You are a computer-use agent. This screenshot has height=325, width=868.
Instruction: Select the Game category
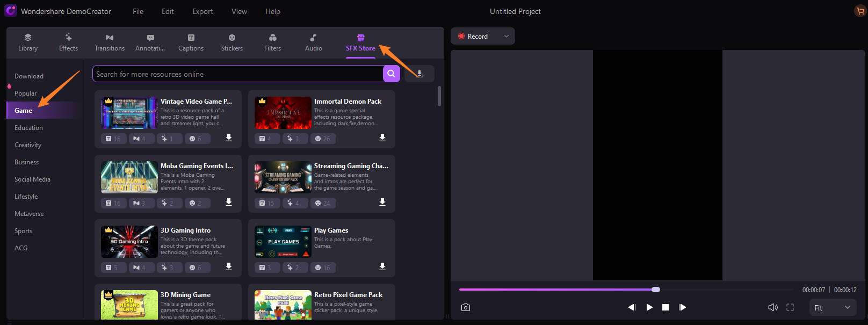click(x=23, y=111)
